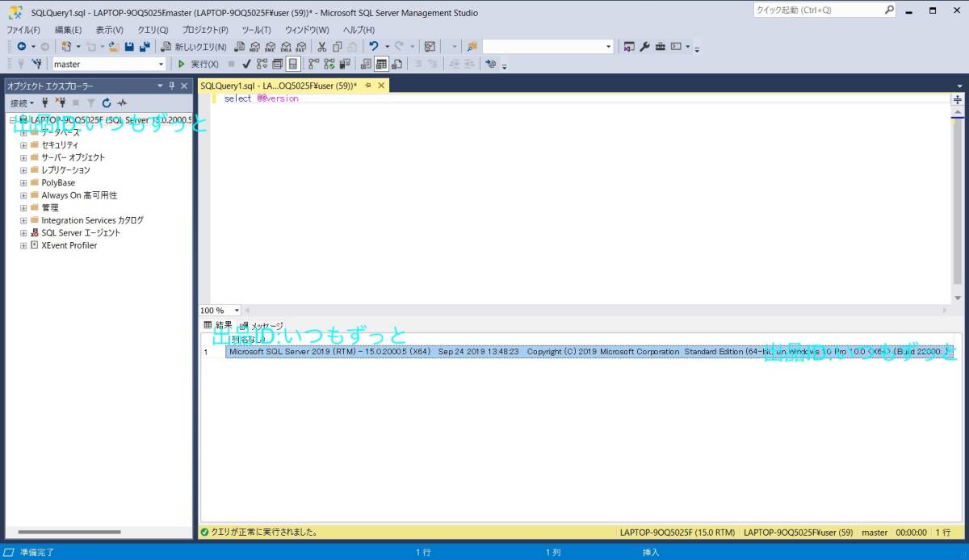Expand the データベース tree node

[23, 132]
